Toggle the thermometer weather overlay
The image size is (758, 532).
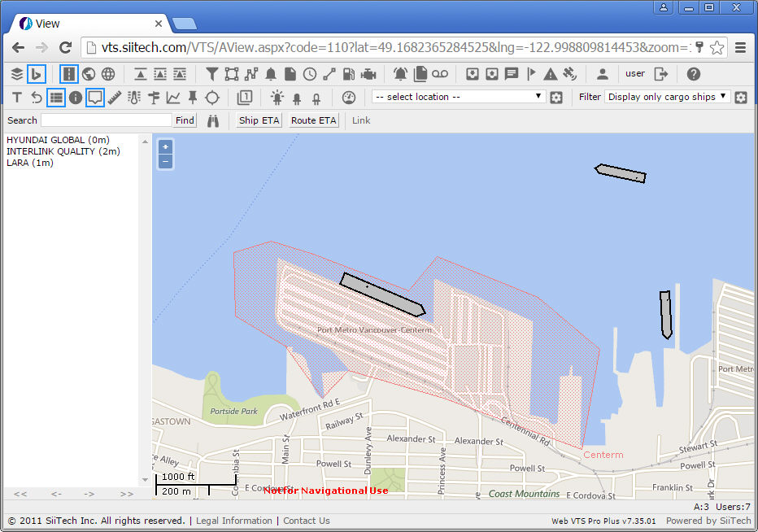[134, 98]
